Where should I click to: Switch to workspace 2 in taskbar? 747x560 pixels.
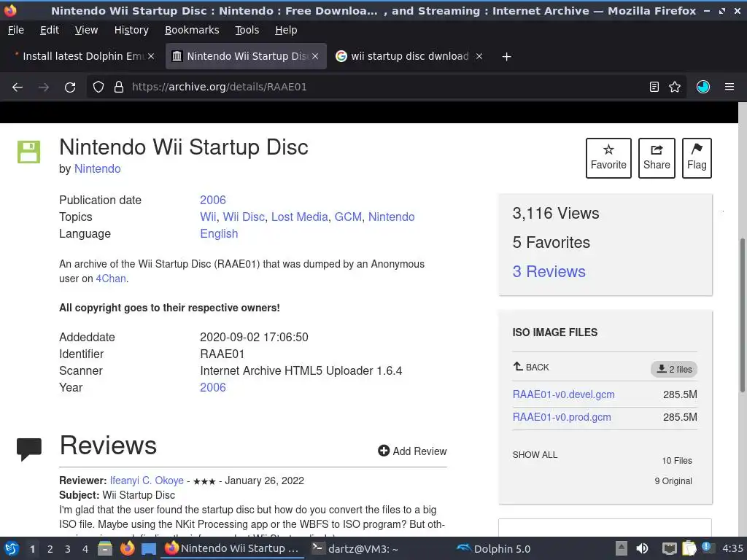pos(50,549)
